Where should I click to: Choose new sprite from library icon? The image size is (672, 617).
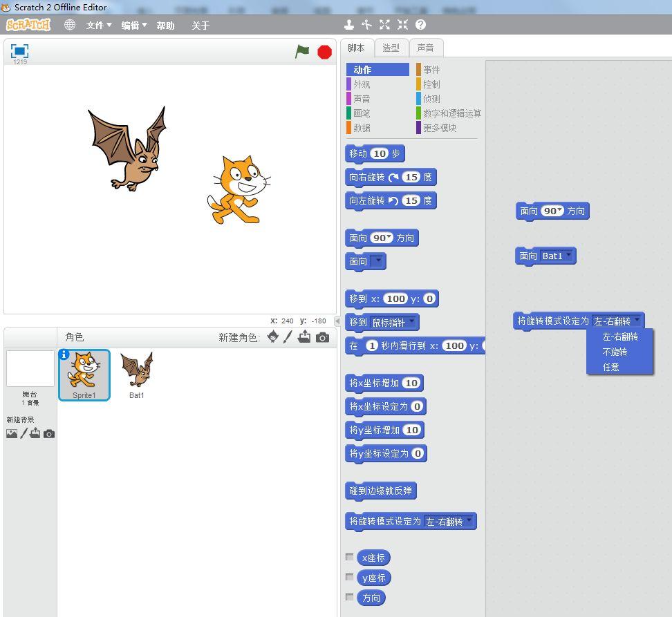[272, 337]
